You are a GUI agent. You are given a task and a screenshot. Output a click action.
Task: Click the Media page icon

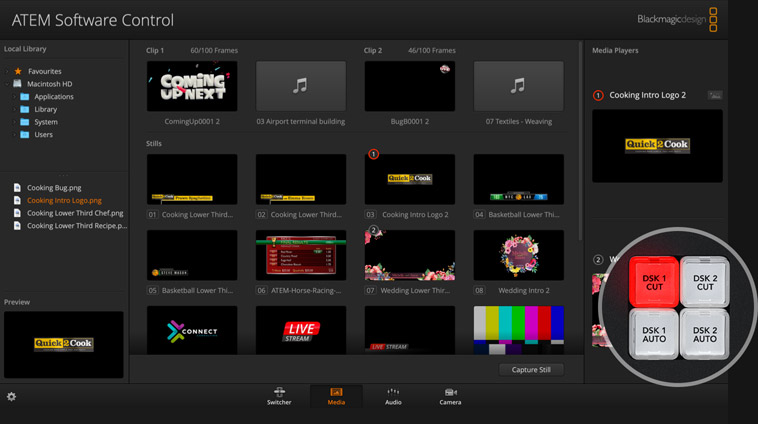(x=336, y=392)
